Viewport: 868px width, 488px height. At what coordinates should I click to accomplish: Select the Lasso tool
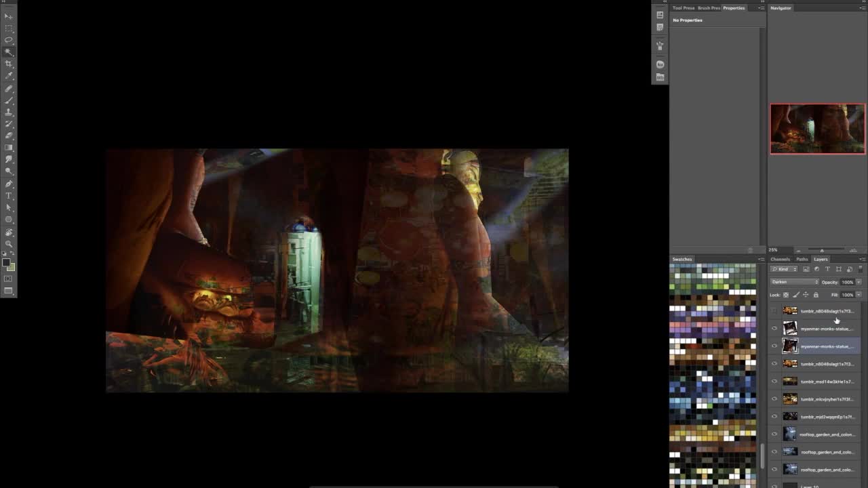point(9,40)
